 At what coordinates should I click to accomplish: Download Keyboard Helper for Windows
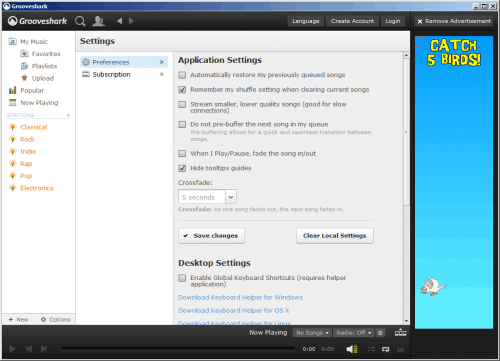point(240,297)
